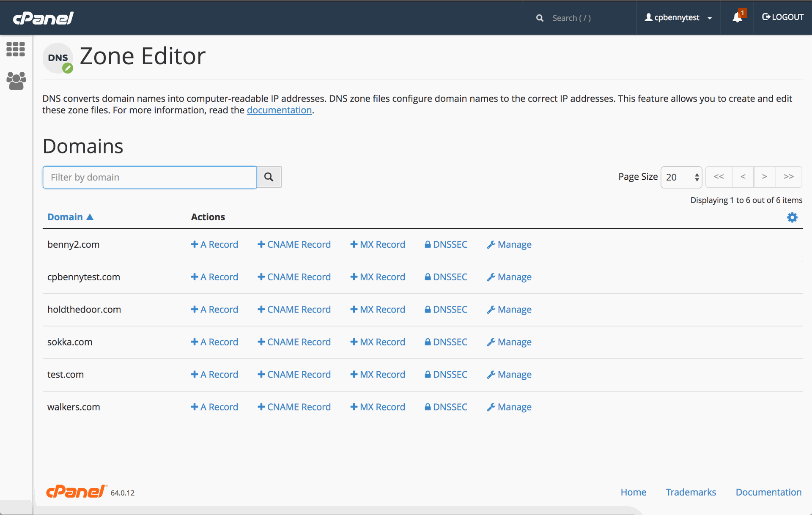812x515 pixels.
Task: Log out using the LOGOUT button
Action: point(783,17)
